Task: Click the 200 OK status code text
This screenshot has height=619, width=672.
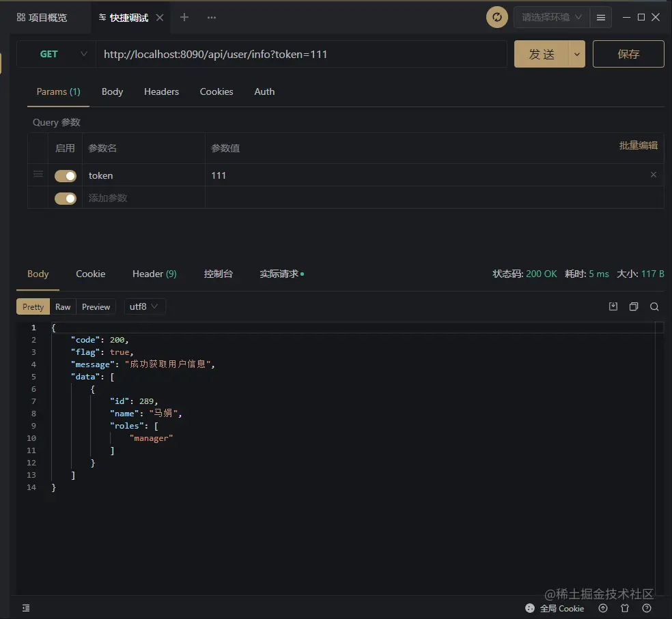Action: click(541, 274)
